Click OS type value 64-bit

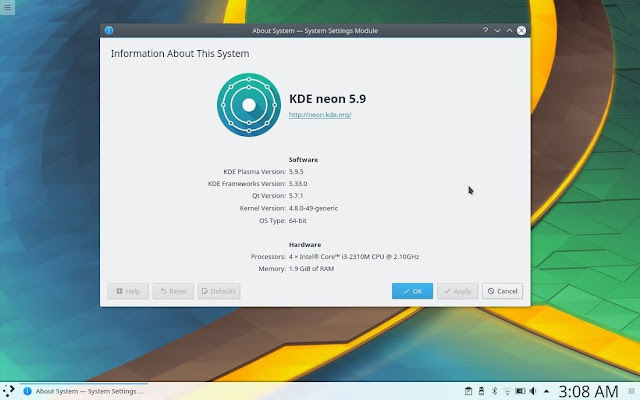298,220
